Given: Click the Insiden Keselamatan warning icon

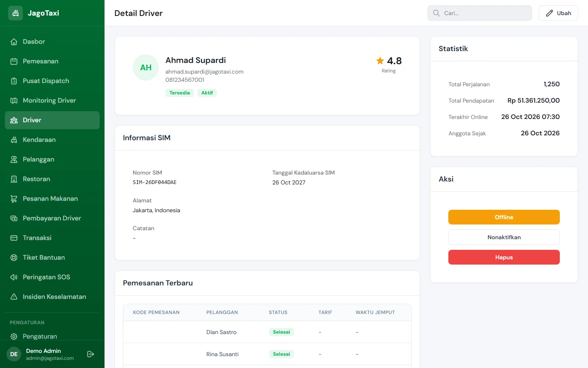Looking at the screenshot, I should click(14, 297).
